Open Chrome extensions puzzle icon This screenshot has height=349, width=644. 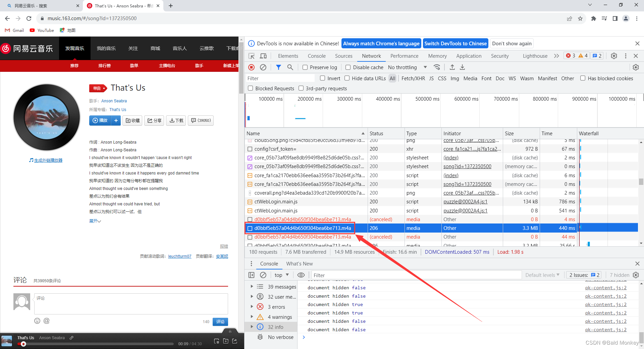click(594, 18)
